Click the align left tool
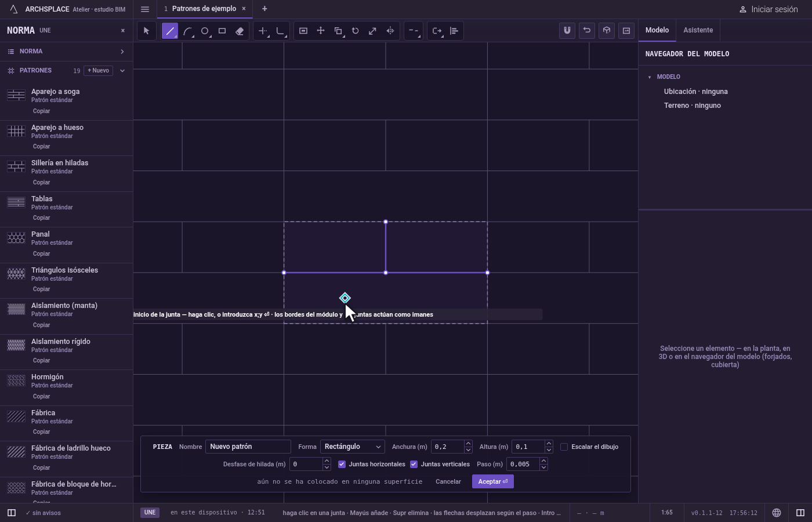Image resolution: width=812 pixels, height=522 pixels. pyautogui.click(x=454, y=31)
